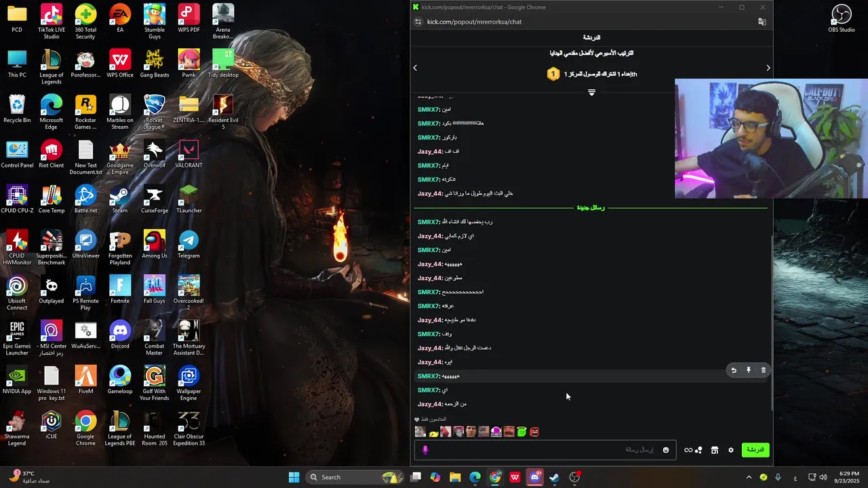
Task: Open FiveM desktop shortcut
Action: click(85, 380)
